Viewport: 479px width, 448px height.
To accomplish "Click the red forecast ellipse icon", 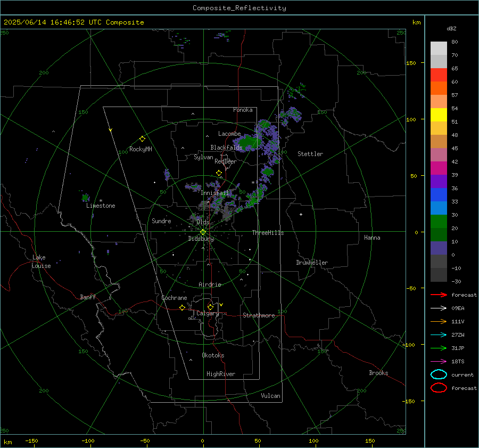I will 439,388.
